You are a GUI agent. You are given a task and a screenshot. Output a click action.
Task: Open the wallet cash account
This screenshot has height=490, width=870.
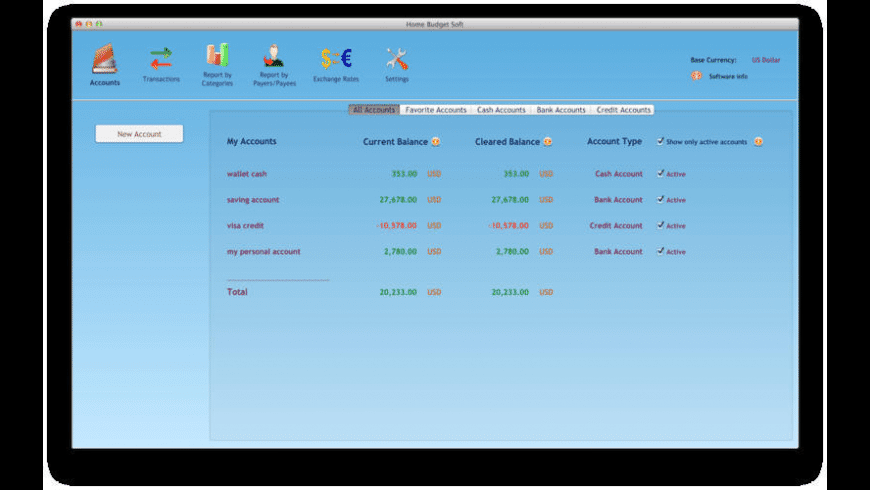pos(247,174)
